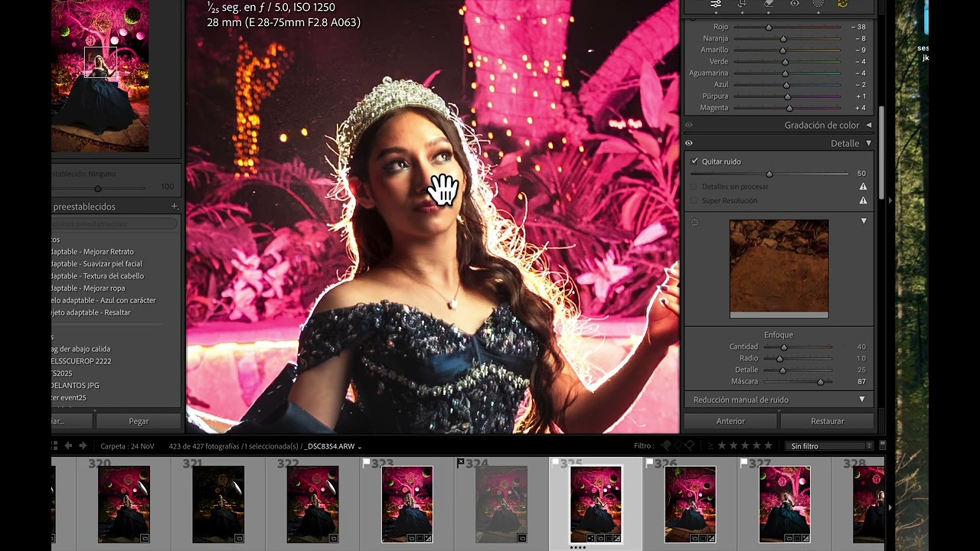The height and width of the screenshot is (551, 980).
Task: Open the Masking tool
Action: pos(818,4)
